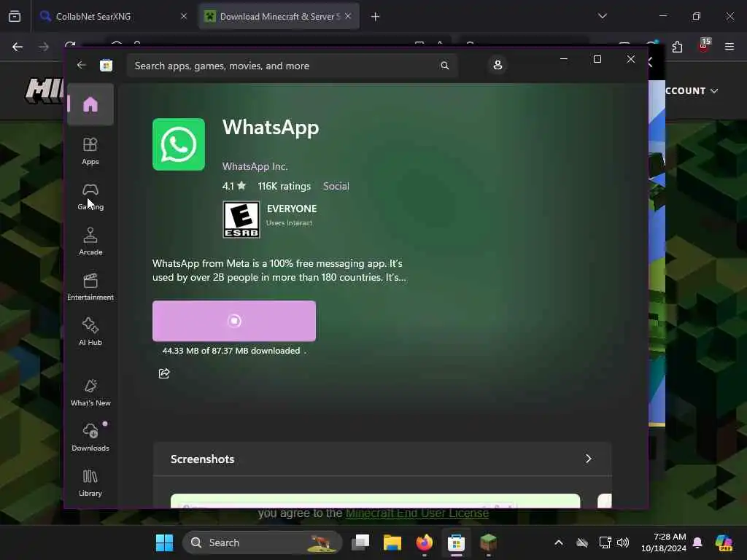Viewport: 747px width, 560px height.
Task: Open the Home section in Microsoft Store sidebar
Action: tap(90, 104)
